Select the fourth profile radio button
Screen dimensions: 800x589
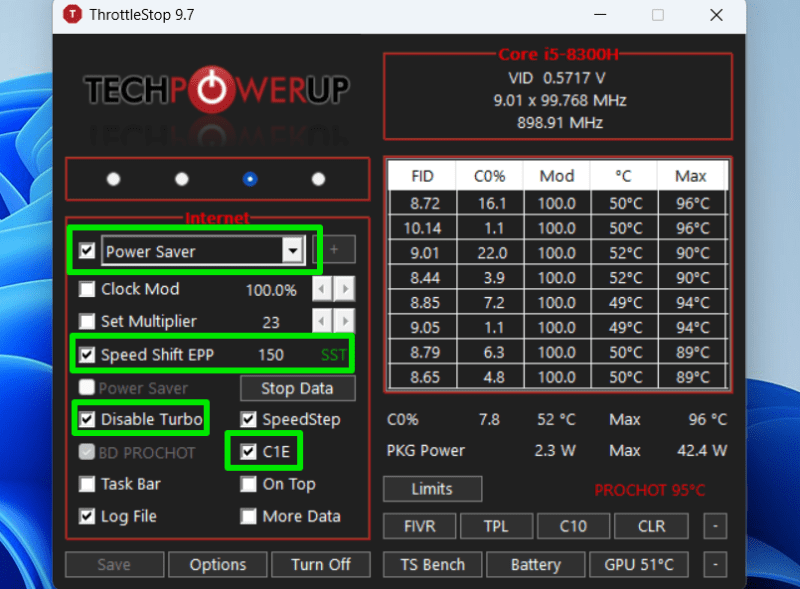(x=318, y=179)
